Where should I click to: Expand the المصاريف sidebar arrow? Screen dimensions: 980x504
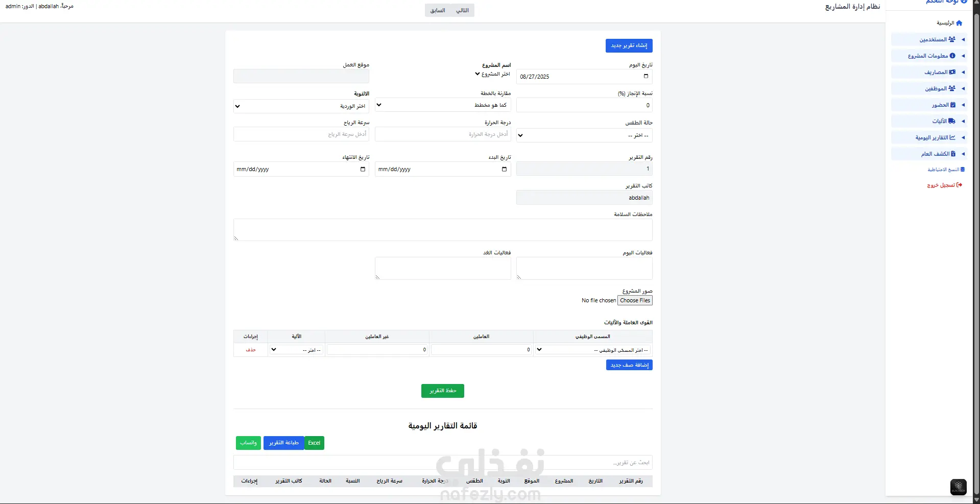(963, 72)
